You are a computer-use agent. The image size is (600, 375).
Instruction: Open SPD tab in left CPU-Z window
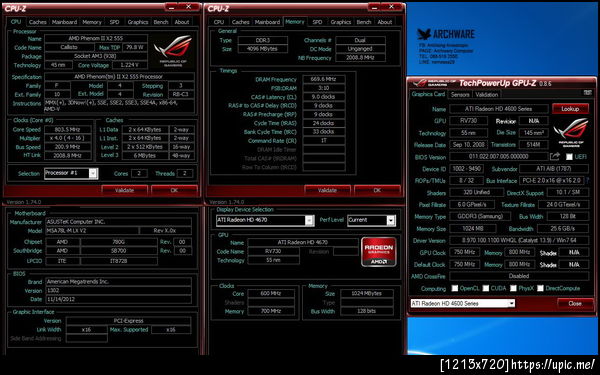click(x=114, y=22)
